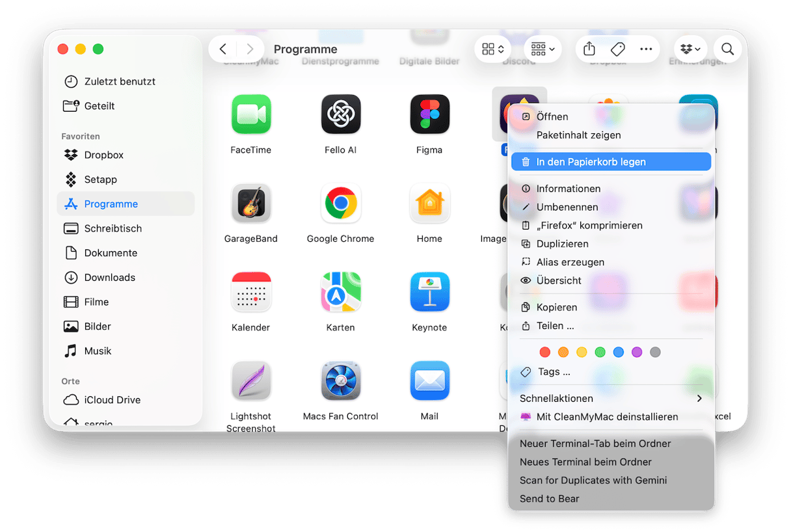Select the Home app icon
This screenshot has height=532, width=791.
tap(429, 204)
